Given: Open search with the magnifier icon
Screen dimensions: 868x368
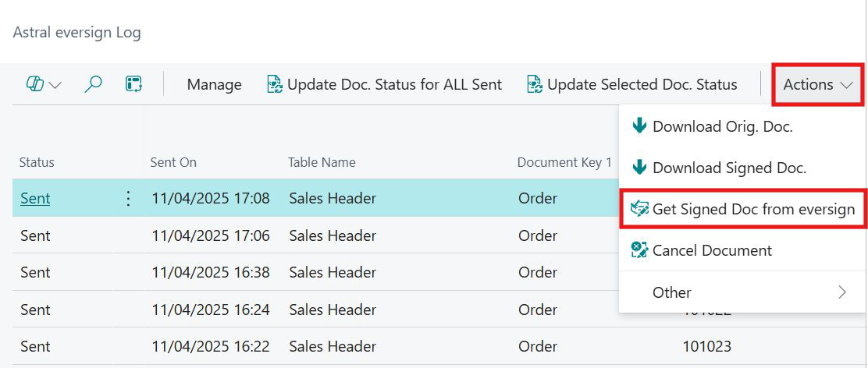Looking at the screenshot, I should tap(93, 84).
